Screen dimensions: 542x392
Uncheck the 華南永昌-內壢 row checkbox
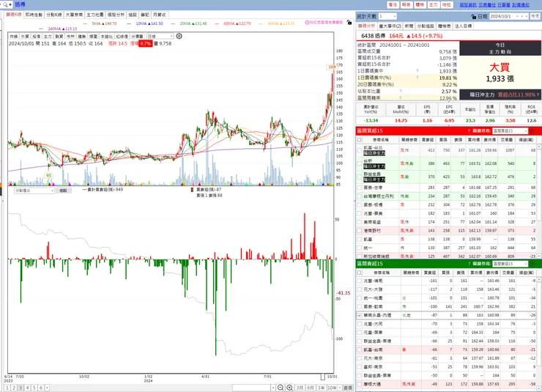pyautogui.click(x=360, y=315)
